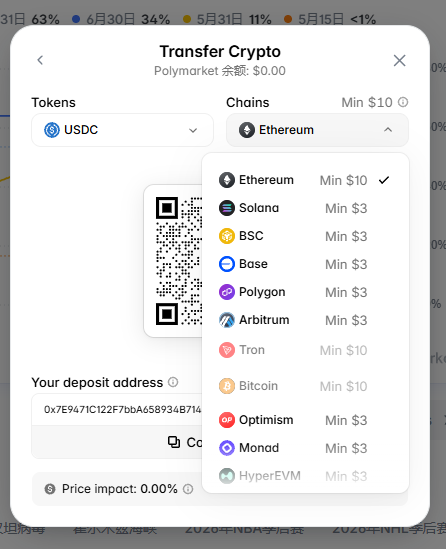Screen dimensions: 446x549
Task: Collapse the Ethereum chains dropdown
Action: [317, 130]
